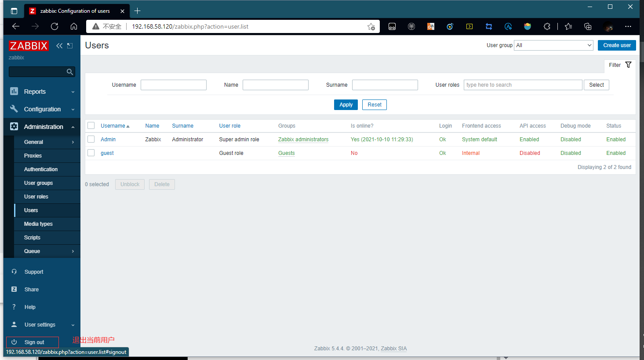Click the Sign out power icon

coord(14,342)
